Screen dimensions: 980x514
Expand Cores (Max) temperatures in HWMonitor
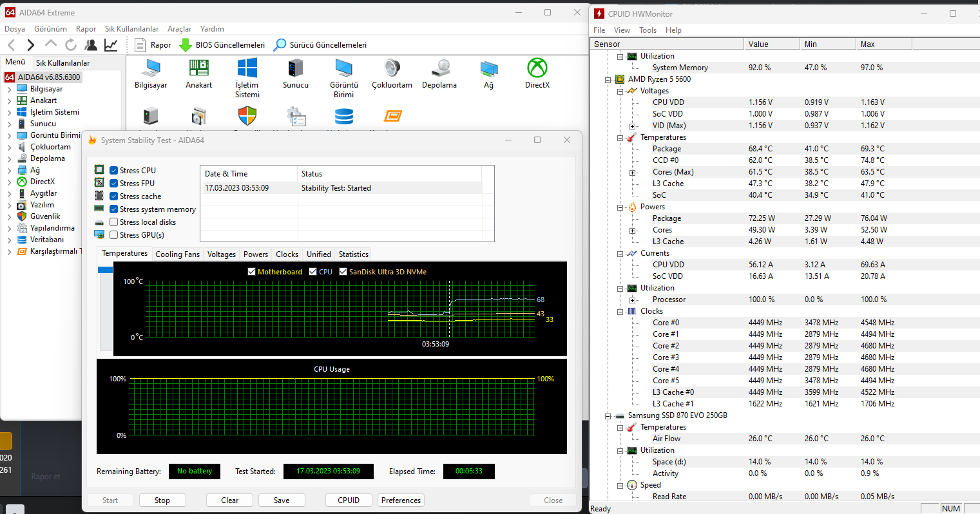632,173
